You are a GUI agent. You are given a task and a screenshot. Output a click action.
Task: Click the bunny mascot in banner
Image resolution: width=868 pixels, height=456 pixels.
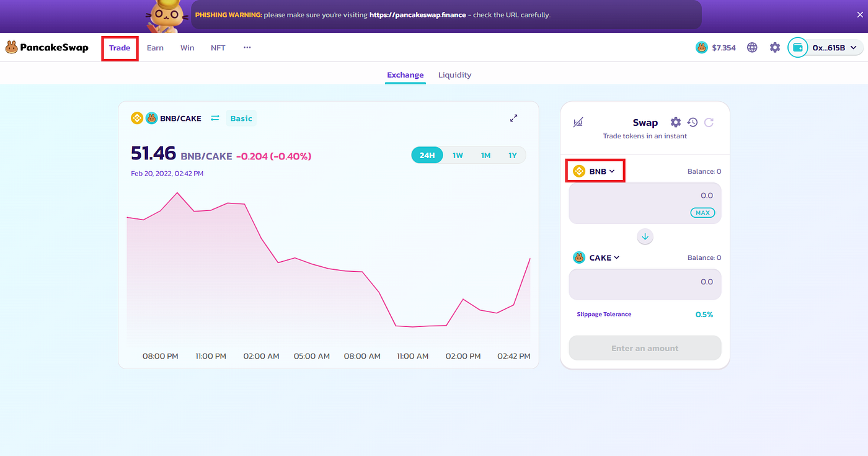[x=167, y=16]
